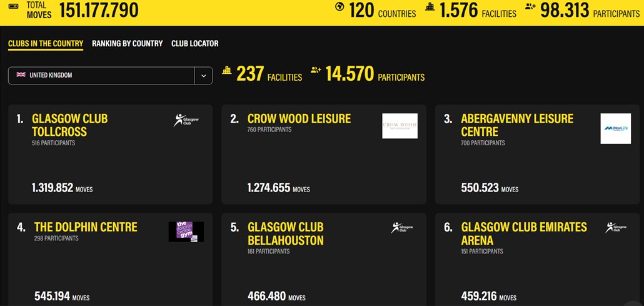Click the Crow Wood logo image
The width and height of the screenshot is (644, 306).
[x=400, y=126]
